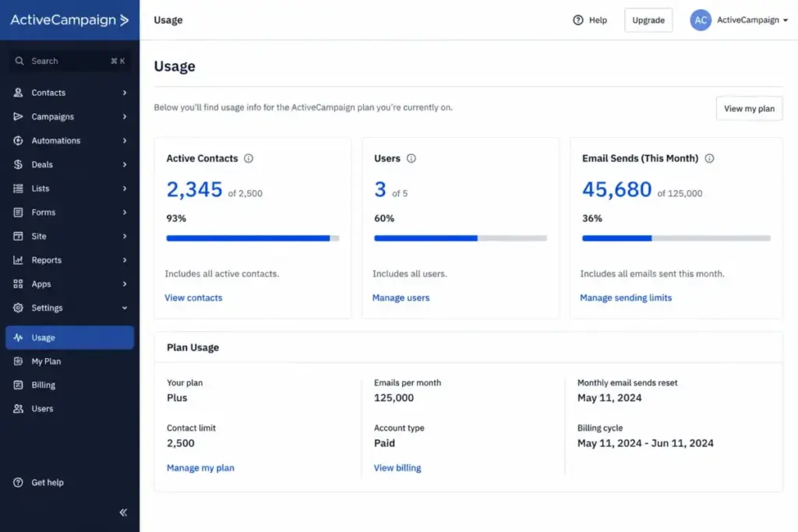
Task: Click the Reports chart icon
Action: [x=19, y=260]
